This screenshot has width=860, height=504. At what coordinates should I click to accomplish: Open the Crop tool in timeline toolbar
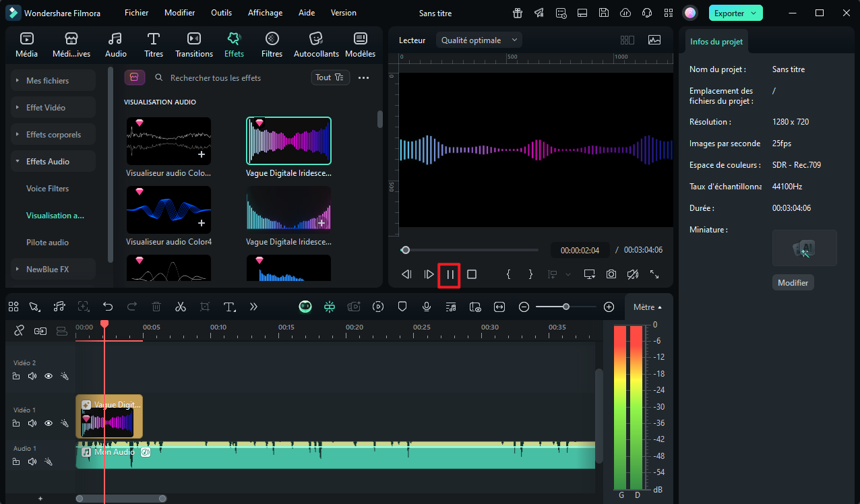point(205,307)
